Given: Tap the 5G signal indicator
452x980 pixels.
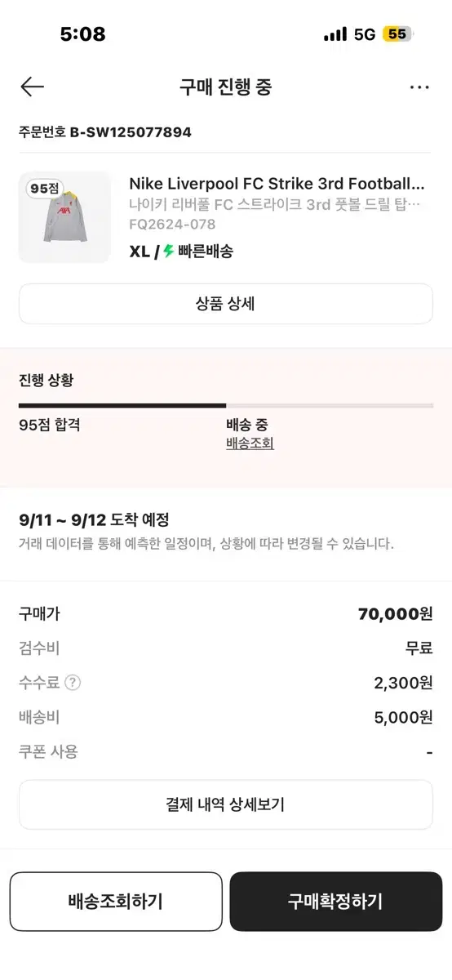Looking at the screenshot, I should coord(365,34).
